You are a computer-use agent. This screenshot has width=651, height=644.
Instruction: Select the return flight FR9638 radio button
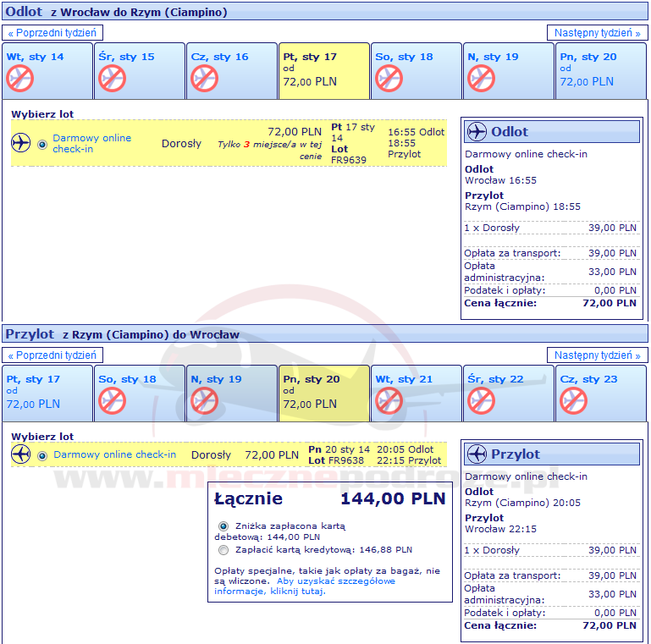coord(42,455)
